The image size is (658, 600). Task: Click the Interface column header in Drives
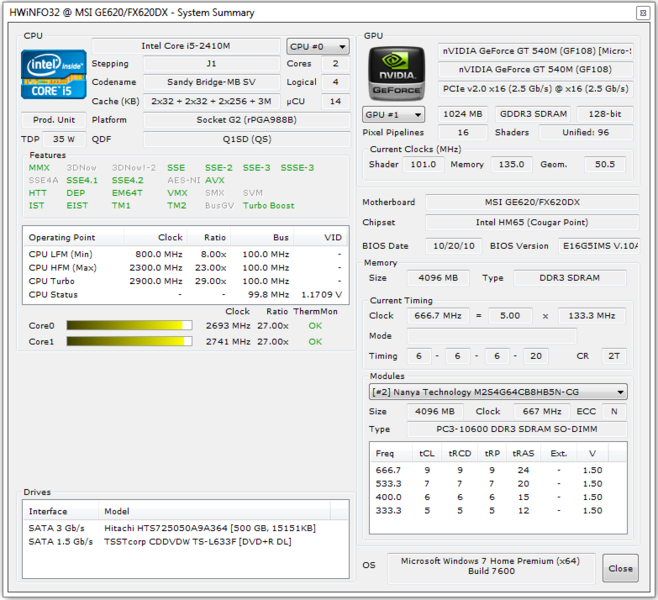tap(61, 511)
